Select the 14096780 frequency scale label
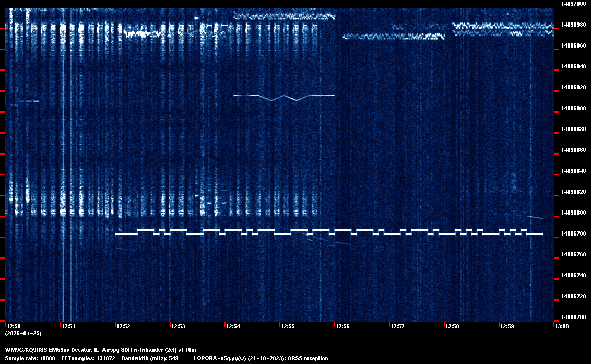 click(x=572, y=233)
